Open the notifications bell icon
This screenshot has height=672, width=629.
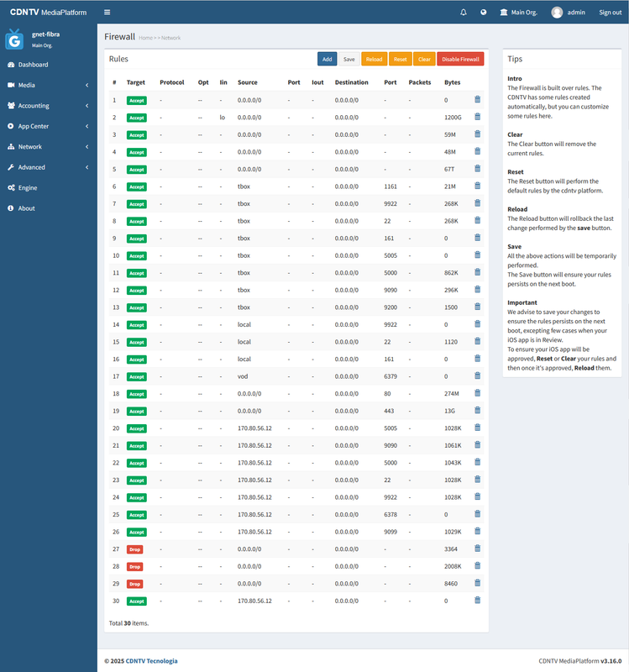tap(464, 13)
